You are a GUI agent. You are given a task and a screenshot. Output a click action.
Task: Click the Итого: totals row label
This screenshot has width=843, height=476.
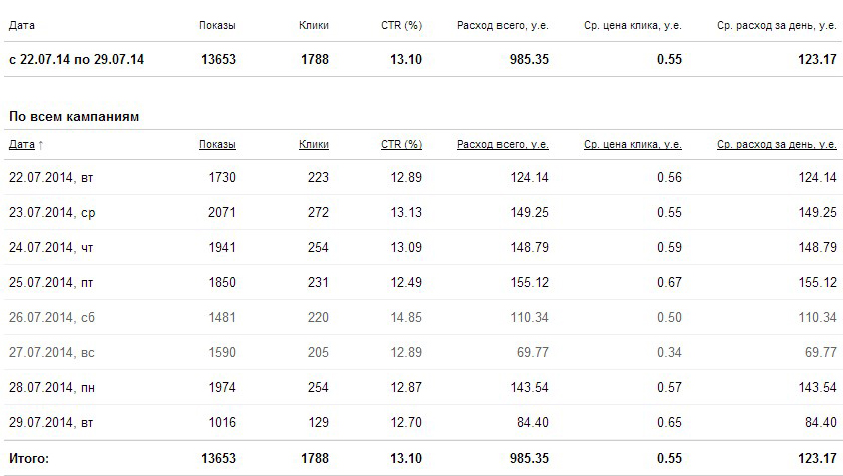(29, 458)
